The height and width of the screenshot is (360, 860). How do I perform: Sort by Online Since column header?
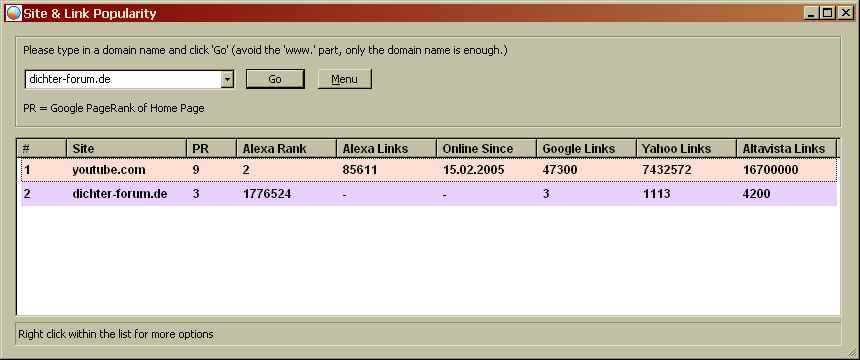tap(486, 148)
